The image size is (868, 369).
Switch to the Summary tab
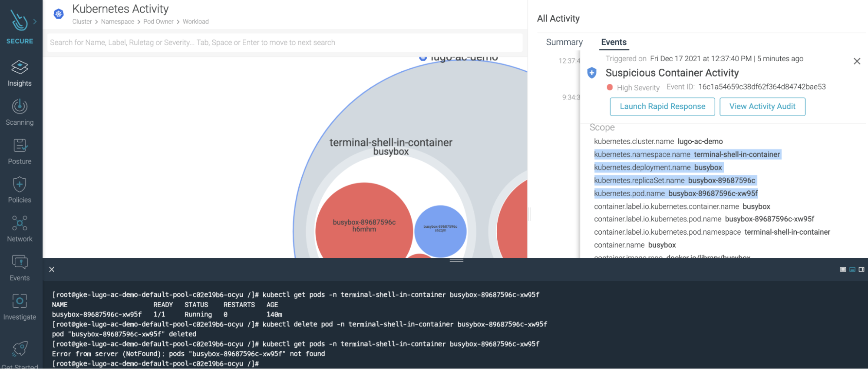pyautogui.click(x=564, y=42)
